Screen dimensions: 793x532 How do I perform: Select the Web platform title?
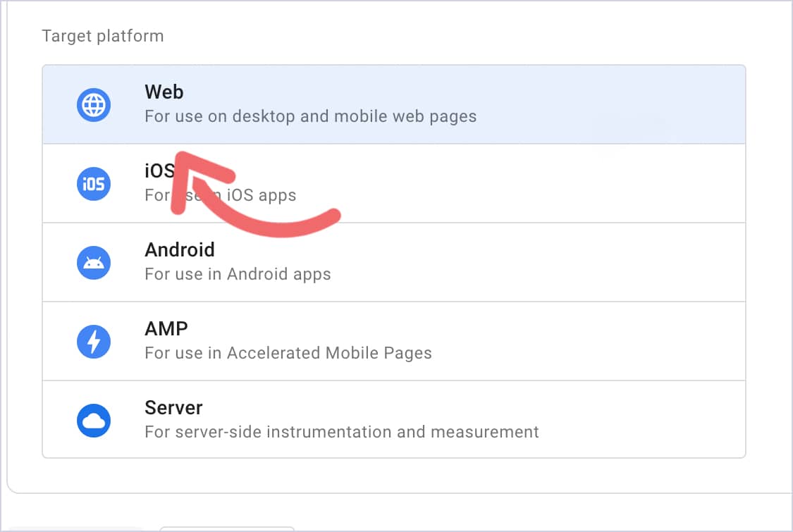[164, 92]
